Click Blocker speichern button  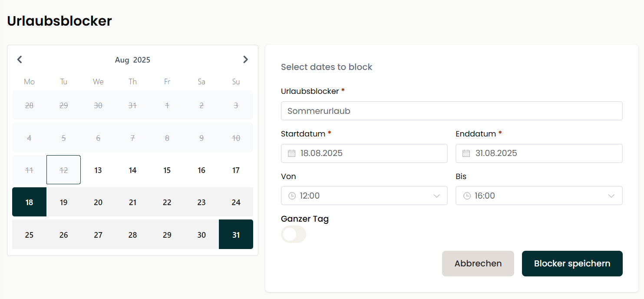point(572,263)
